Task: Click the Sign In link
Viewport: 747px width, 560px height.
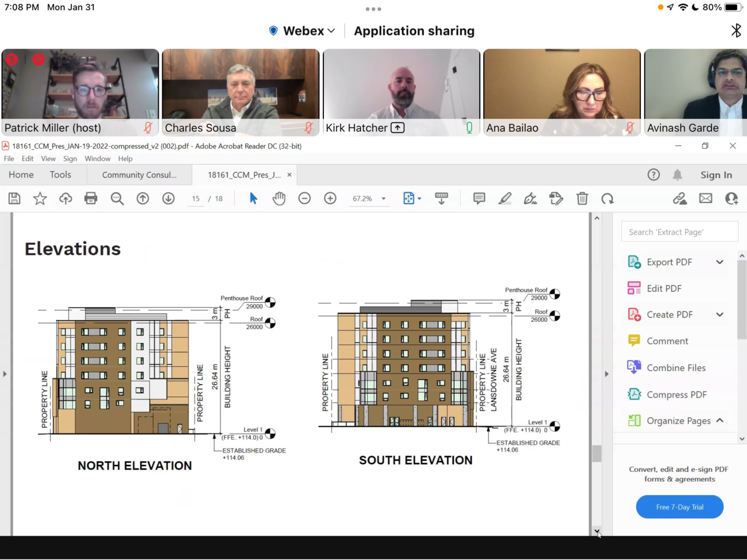Action: [x=716, y=174]
